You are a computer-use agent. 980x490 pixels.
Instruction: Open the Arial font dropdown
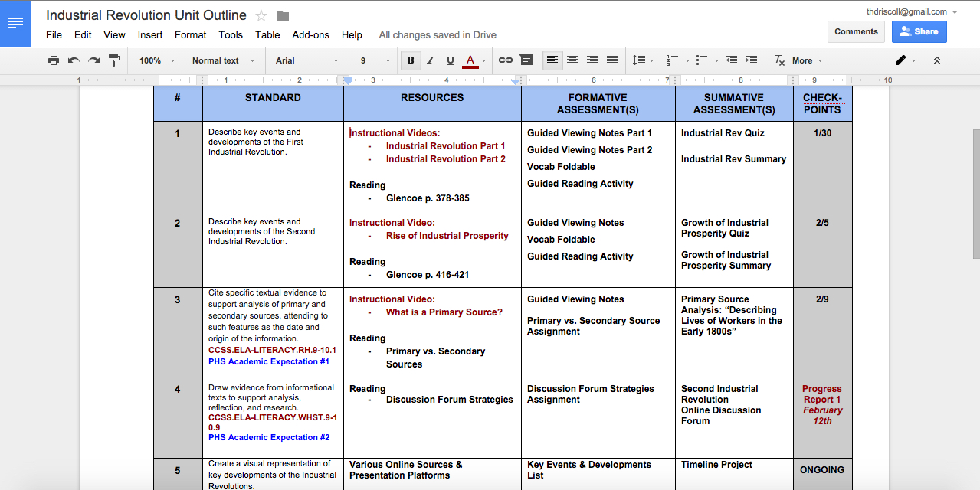(x=306, y=60)
